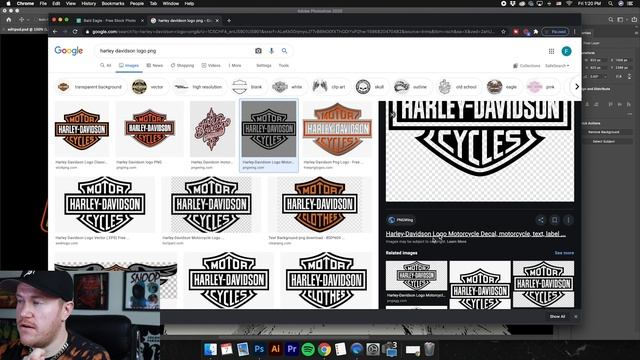Open Harley-Davidson Logo Motorcycle Decal link
Viewport: 640px width, 360px height.
pyautogui.click(x=476, y=234)
